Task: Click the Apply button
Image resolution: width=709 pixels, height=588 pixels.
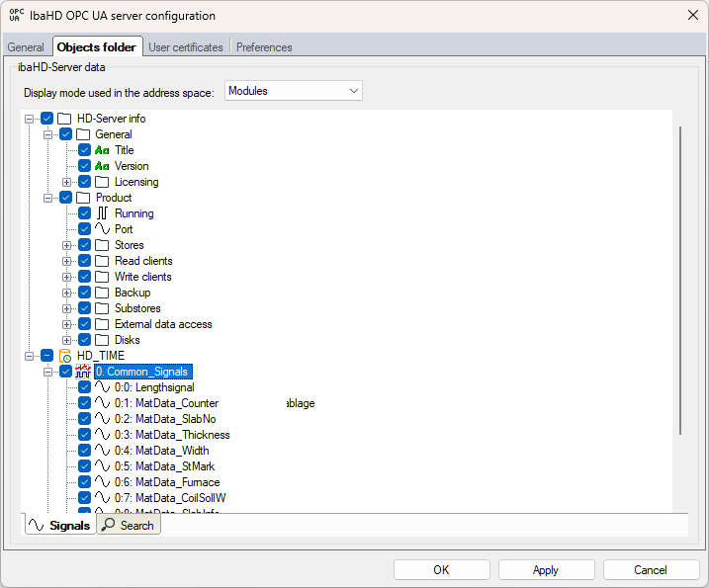Action: point(546,570)
